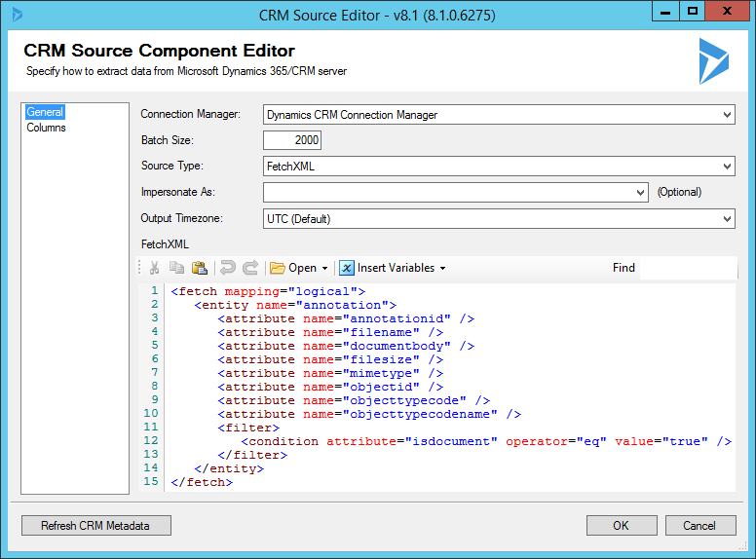Click the large Dynamics 365 logo in header

point(713,61)
